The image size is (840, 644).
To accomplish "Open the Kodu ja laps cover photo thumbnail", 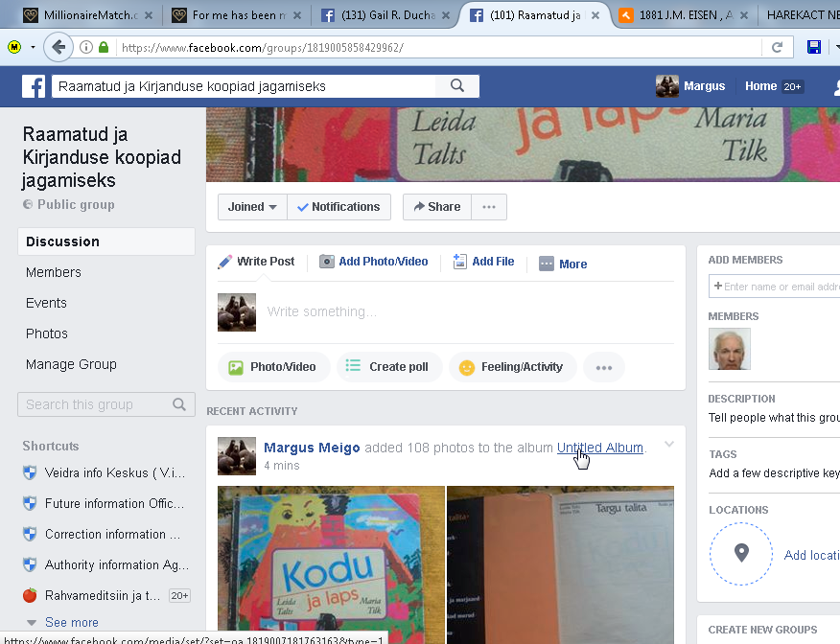I will pyautogui.click(x=331, y=564).
